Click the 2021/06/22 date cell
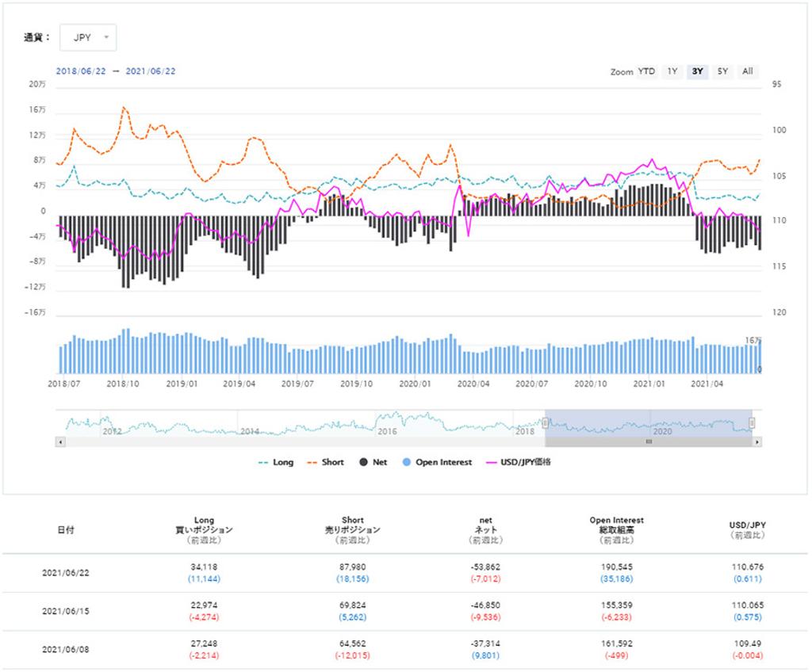 point(66,573)
